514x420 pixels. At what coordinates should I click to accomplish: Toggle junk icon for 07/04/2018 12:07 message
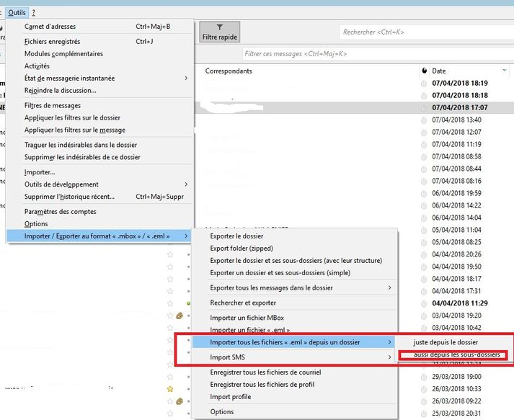click(423, 133)
